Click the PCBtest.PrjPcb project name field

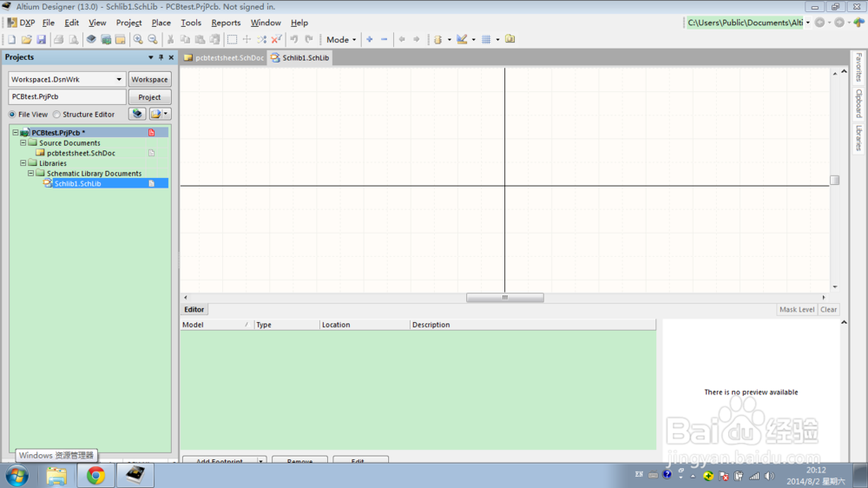[67, 96]
